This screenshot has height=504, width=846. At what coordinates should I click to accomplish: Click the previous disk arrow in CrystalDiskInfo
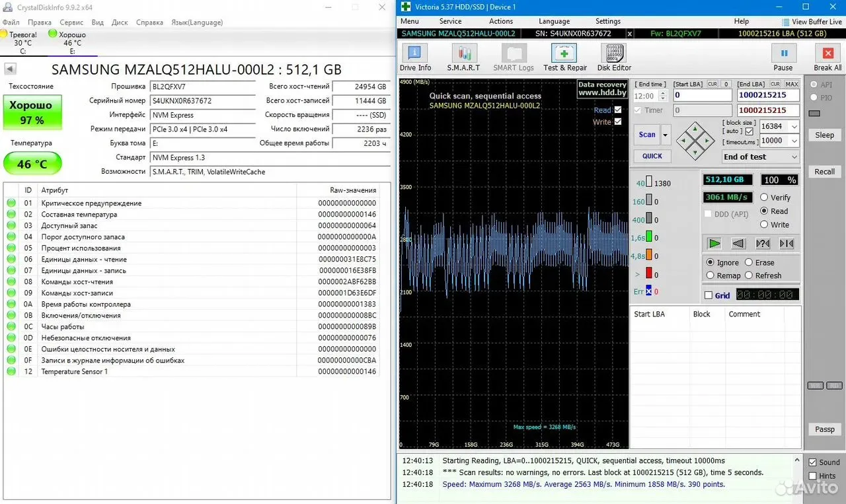[10, 69]
